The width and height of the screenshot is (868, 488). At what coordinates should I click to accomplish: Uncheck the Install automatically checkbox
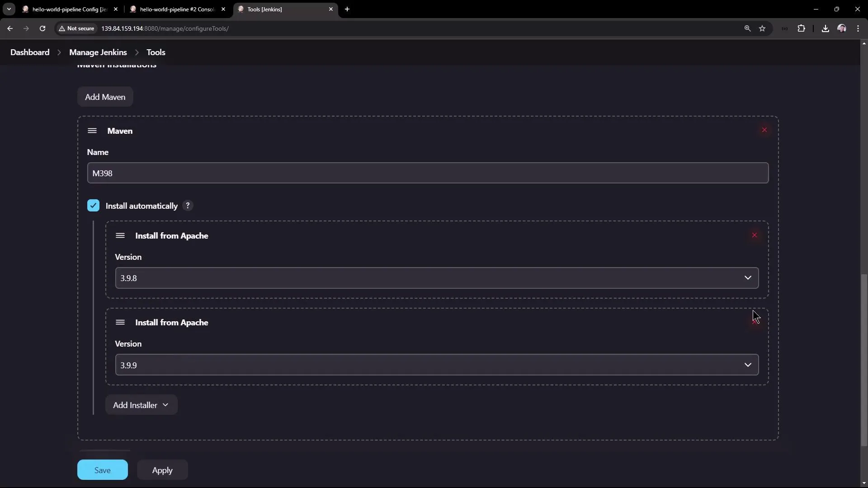point(93,205)
